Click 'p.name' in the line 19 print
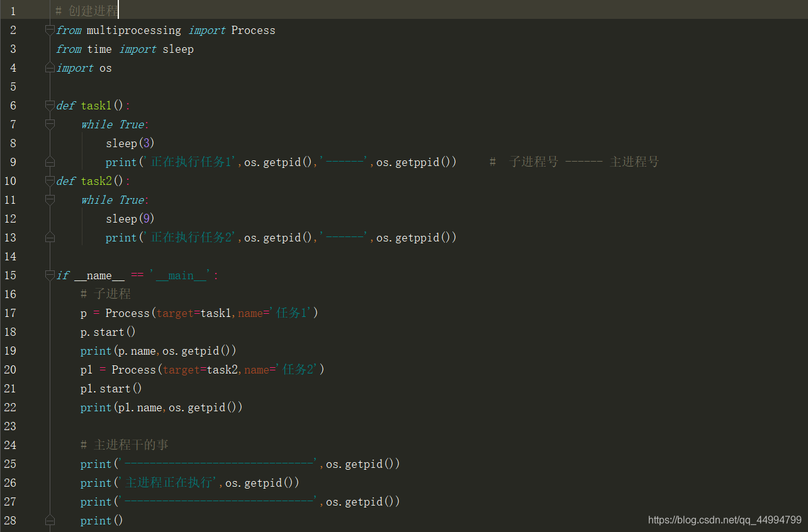This screenshot has height=532, width=808. [137, 351]
